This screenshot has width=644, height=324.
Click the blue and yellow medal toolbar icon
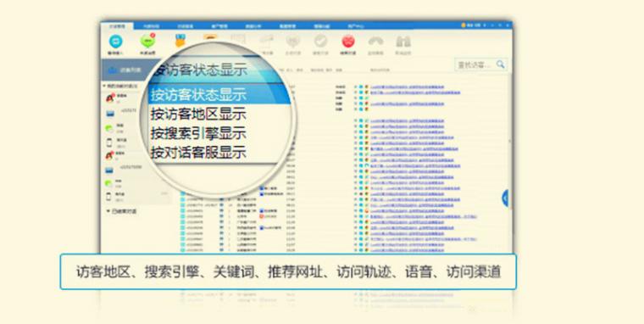[x=180, y=41]
